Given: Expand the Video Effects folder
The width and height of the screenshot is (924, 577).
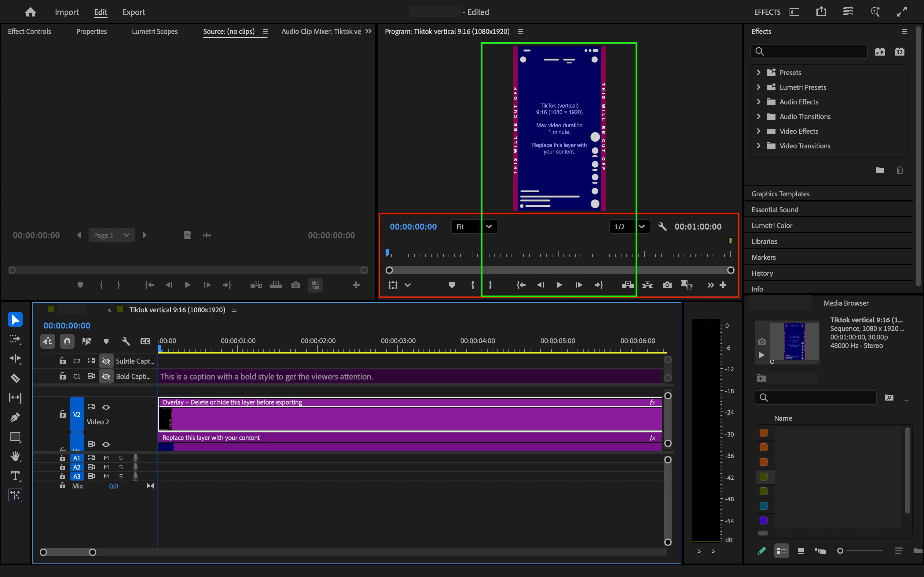Looking at the screenshot, I should (759, 131).
